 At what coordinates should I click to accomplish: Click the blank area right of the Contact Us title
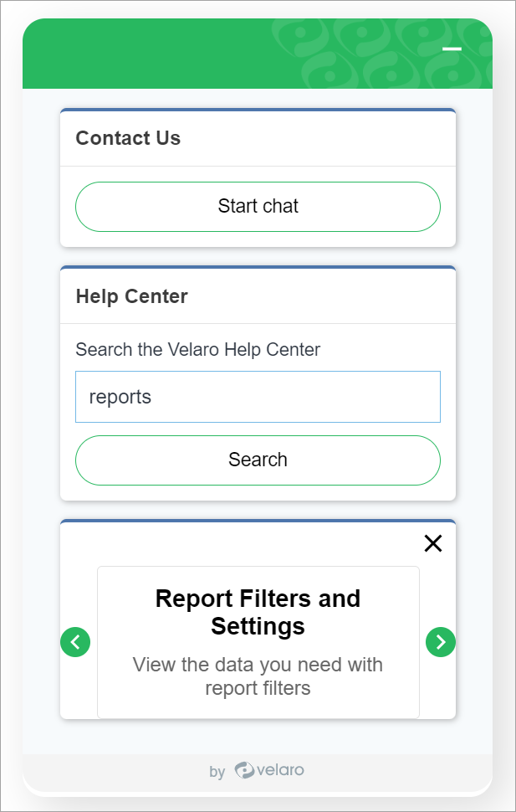(x=318, y=138)
